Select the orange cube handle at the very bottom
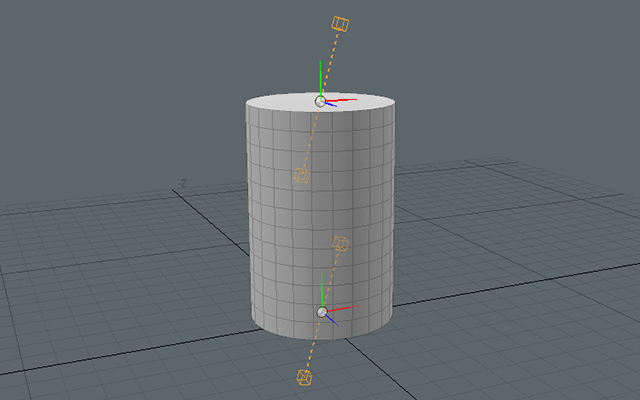 (304, 377)
